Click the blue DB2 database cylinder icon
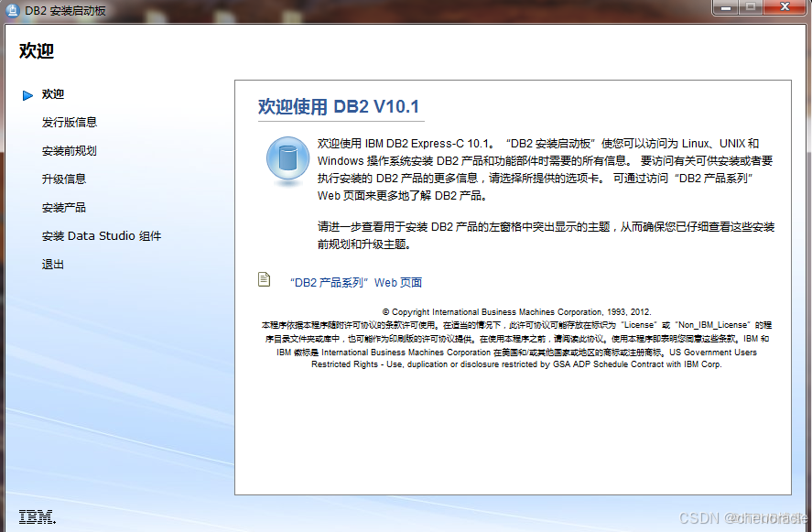 (x=288, y=160)
